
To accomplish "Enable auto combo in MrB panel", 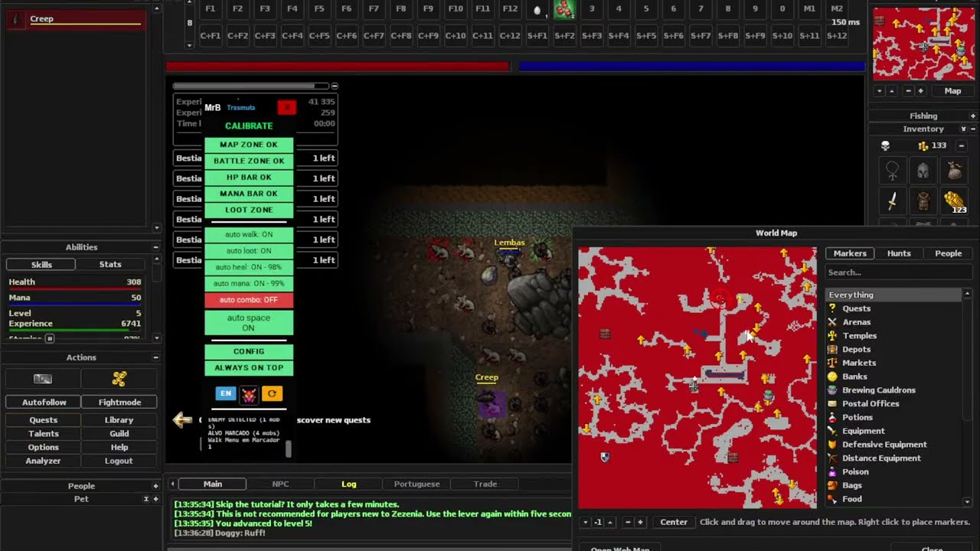I will coord(249,300).
